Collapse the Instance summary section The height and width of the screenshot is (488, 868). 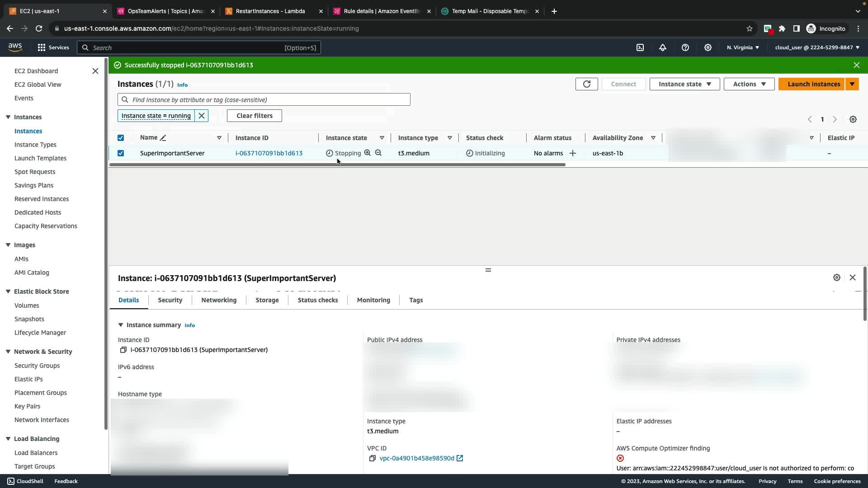pyautogui.click(x=121, y=325)
